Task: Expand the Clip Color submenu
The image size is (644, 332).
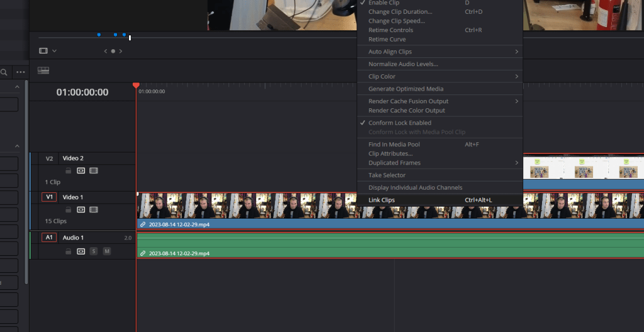Action: pyautogui.click(x=439, y=76)
